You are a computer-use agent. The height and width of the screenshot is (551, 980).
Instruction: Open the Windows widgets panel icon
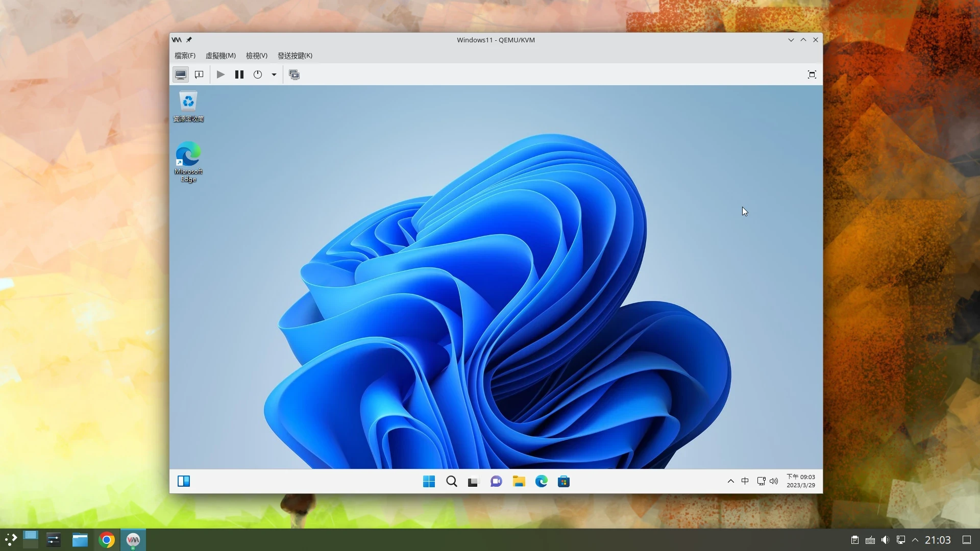pos(184,481)
